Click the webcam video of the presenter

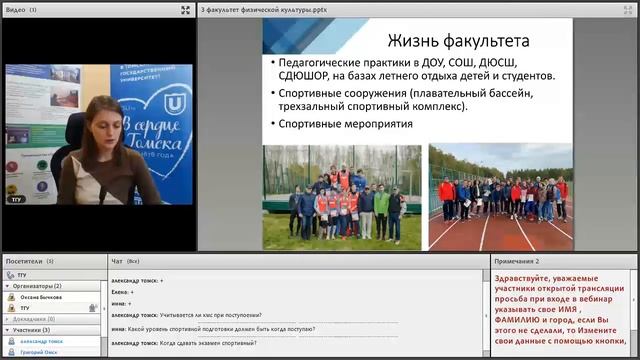click(99, 134)
